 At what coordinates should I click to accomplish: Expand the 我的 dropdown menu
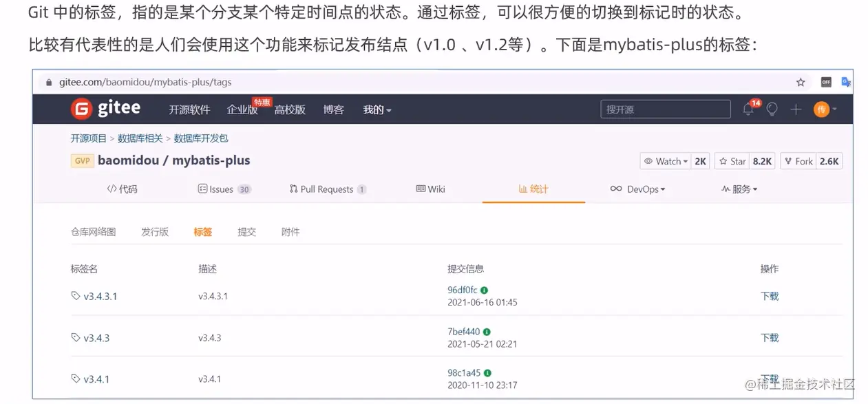(x=377, y=109)
